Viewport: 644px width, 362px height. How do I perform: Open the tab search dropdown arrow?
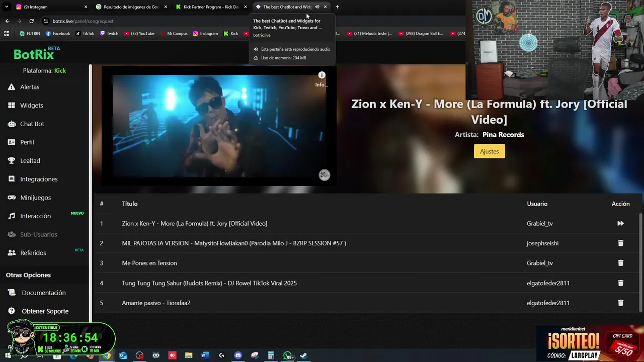pos(7,7)
